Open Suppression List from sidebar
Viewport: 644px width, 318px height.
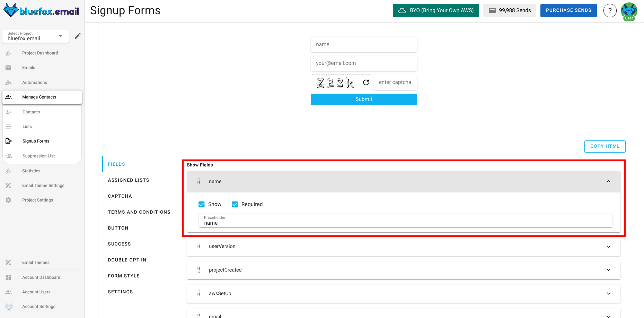[39, 156]
